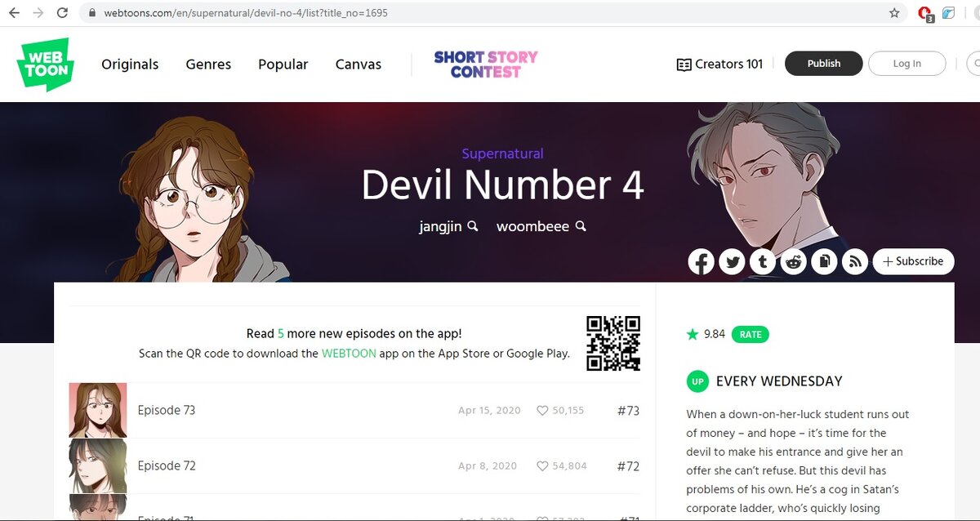Click the green RATE button
Viewport: 980px width, 521px height.
click(x=751, y=334)
